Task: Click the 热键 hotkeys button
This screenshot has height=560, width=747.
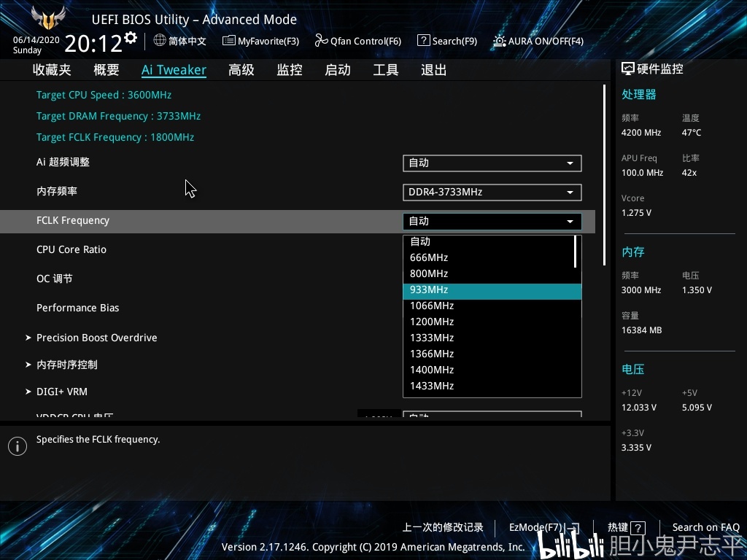Action: point(627,527)
